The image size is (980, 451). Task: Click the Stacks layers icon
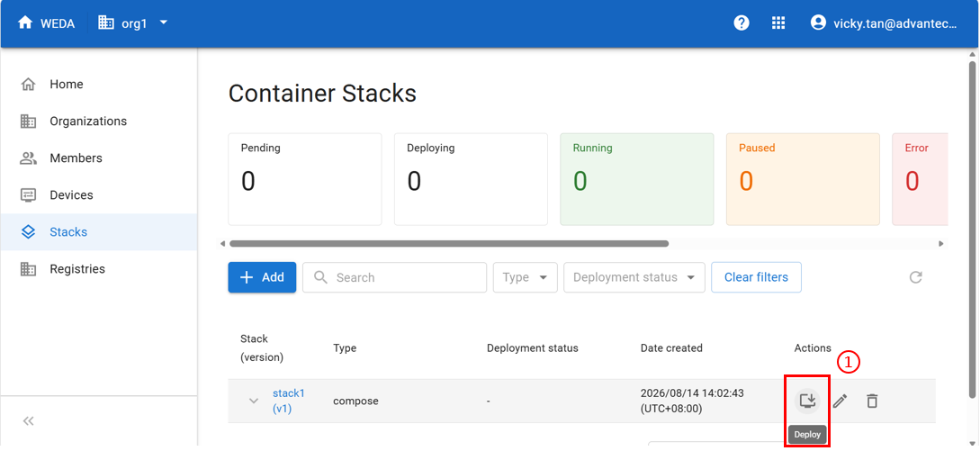point(28,231)
